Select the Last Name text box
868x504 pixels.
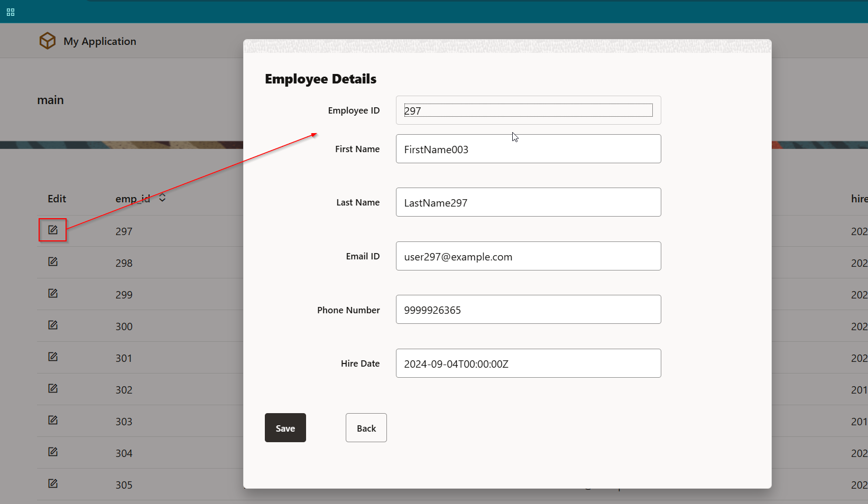[528, 202]
